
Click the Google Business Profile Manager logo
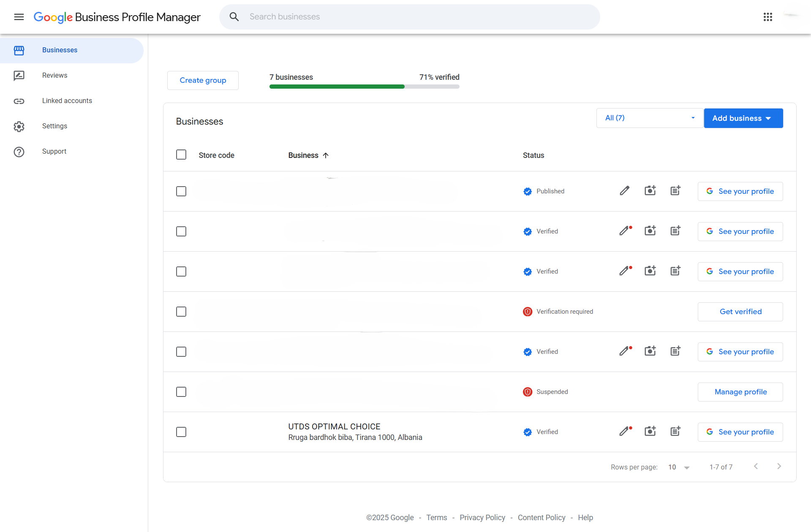[x=117, y=17]
